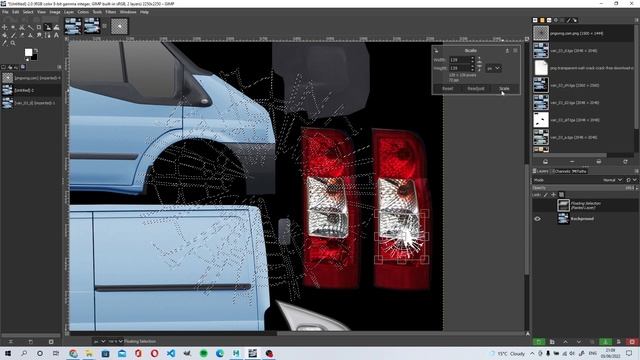
Task: Select the white-thumbnail image entry in the list
Action: click(584, 120)
